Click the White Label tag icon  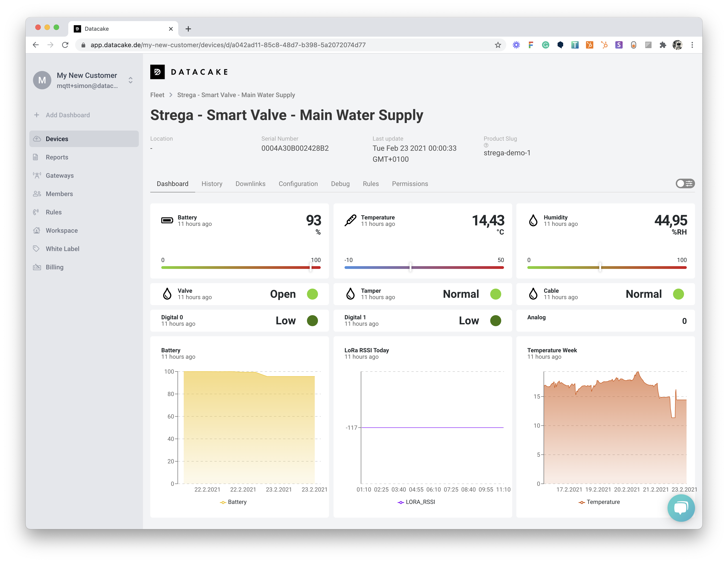[x=36, y=249]
